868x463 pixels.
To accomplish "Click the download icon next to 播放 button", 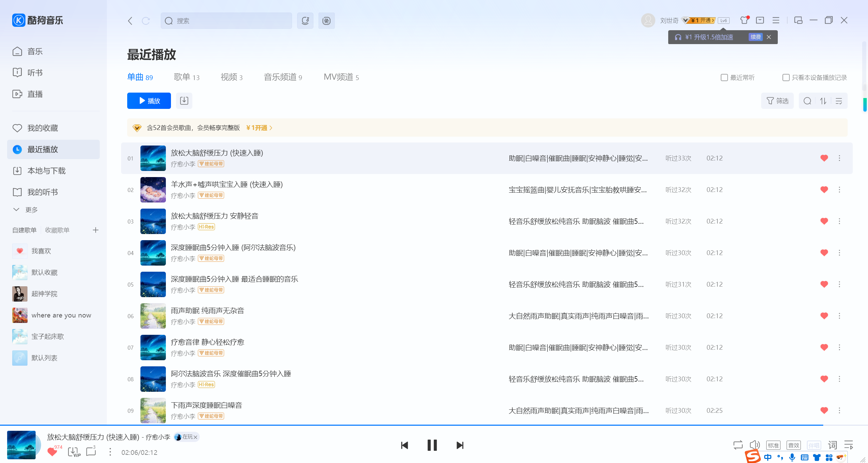I will click(x=184, y=101).
